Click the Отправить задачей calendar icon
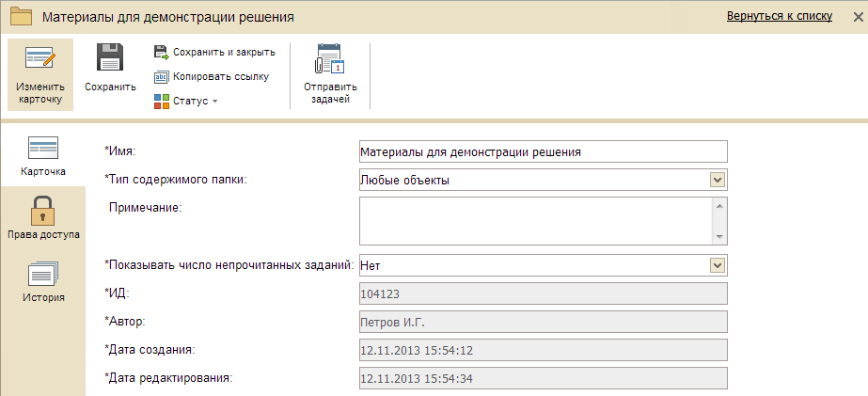 tap(330, 58)
